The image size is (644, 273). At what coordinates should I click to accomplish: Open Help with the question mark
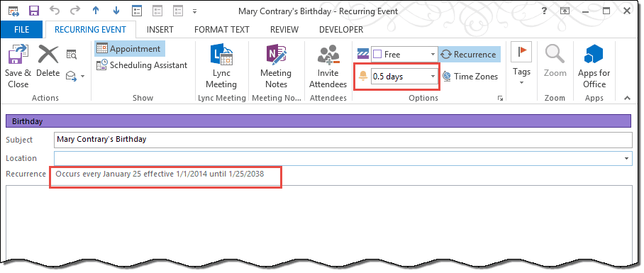544,11
